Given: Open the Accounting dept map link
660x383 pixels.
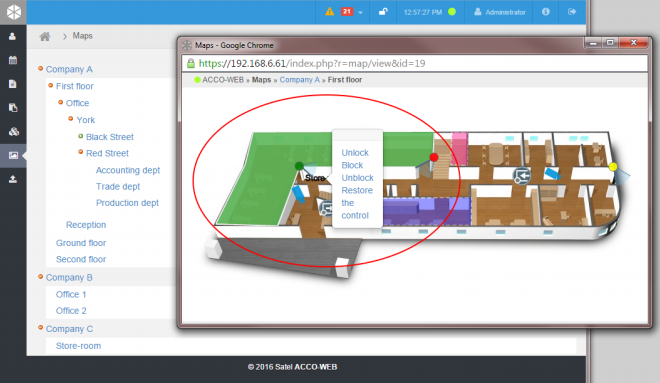Looking at the screenshot, I should 128,170.
